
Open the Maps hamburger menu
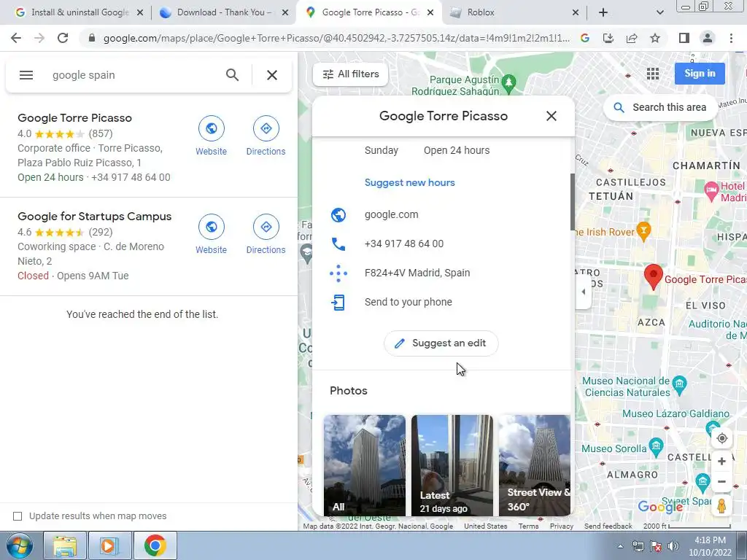pyautogui.click(x=26, y=75)
